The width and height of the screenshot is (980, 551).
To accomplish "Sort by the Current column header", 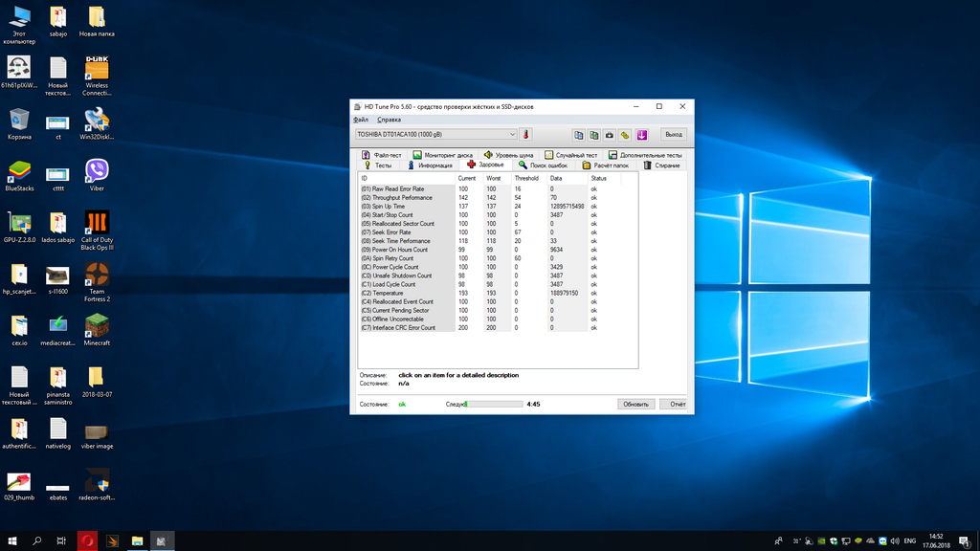I will coord(467,179).
